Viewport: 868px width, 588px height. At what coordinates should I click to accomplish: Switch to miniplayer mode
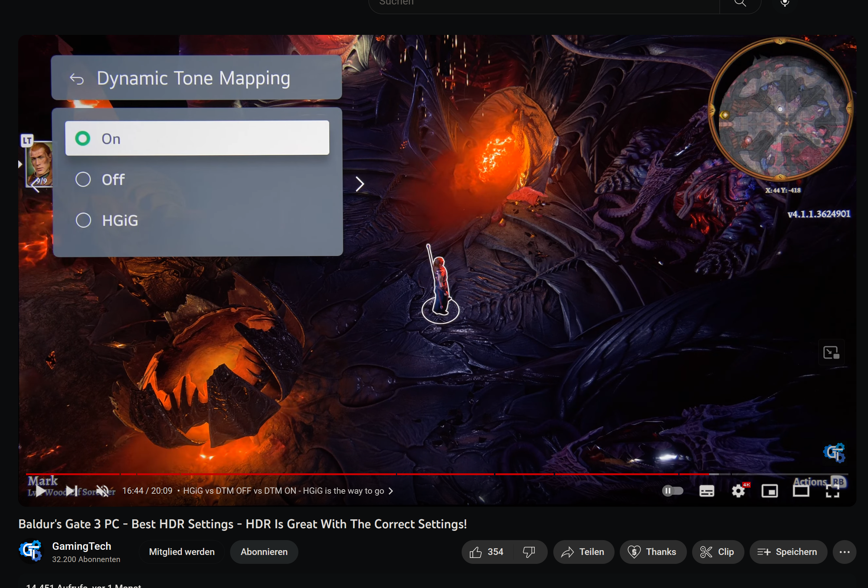click(x=770, y=491)
